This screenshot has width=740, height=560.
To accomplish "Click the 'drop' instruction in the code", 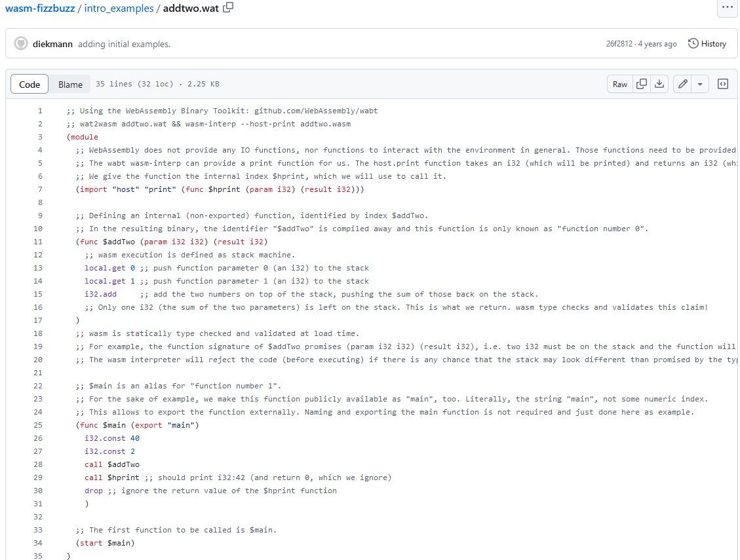I will 94,491.
